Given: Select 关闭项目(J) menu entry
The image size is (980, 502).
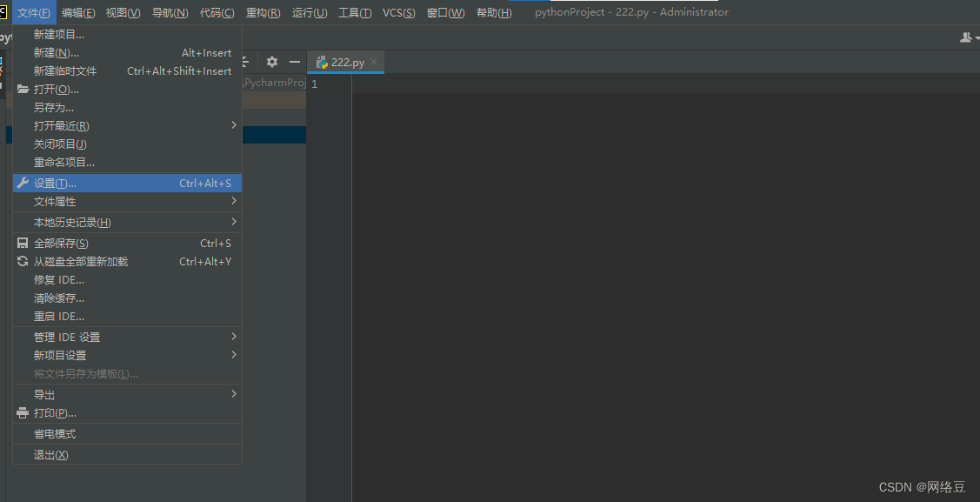Looking at the screenshot, I should [128, 144].
